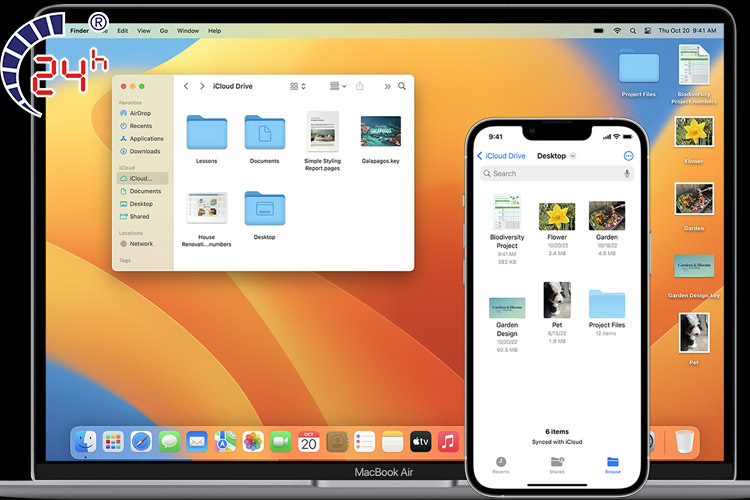The height and width of the screenshot is (500, 750).
Task: Open Notes from the Dock
Action: [x=392, y=441]
